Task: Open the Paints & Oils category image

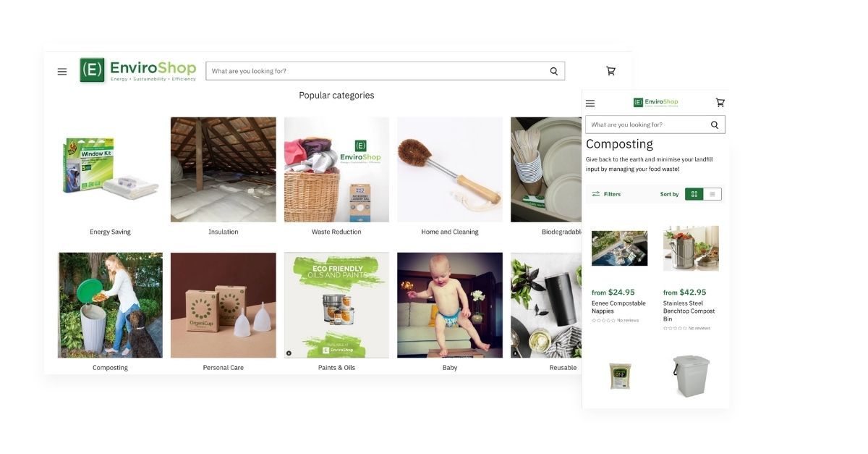Action: coord(336,305)
